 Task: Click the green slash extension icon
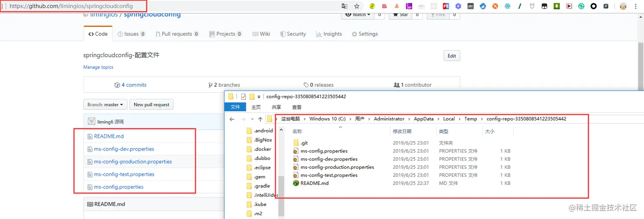(x=520, y=6)
